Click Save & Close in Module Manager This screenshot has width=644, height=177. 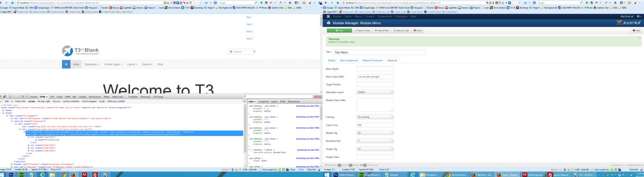point(362,30)
